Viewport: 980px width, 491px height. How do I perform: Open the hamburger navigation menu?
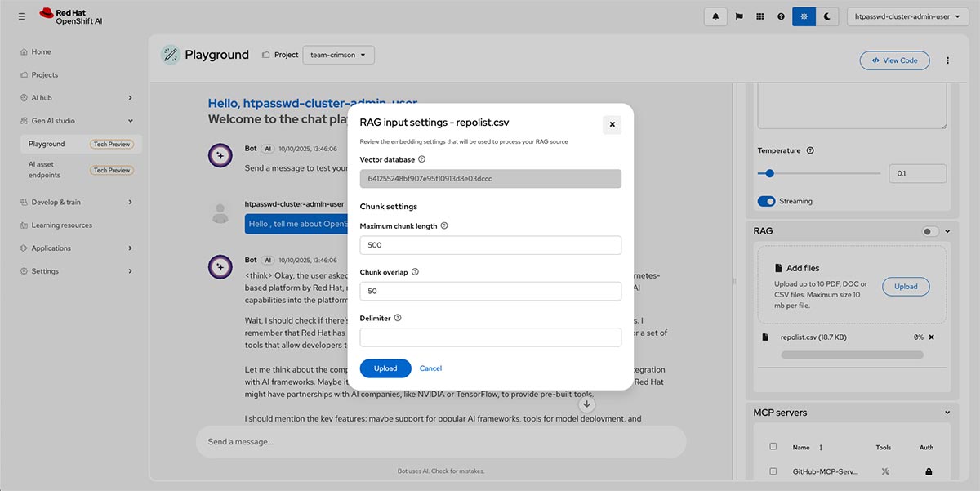(21, 16)
